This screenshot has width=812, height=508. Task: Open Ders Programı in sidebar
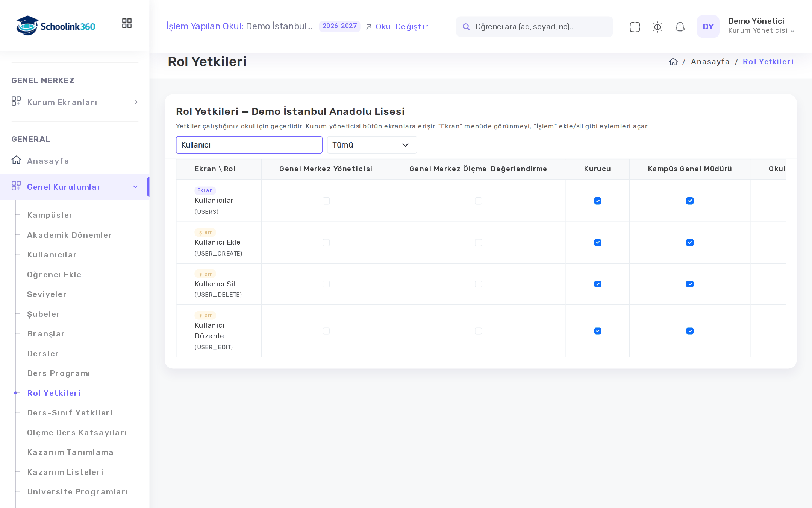click(x=59, y=373)
